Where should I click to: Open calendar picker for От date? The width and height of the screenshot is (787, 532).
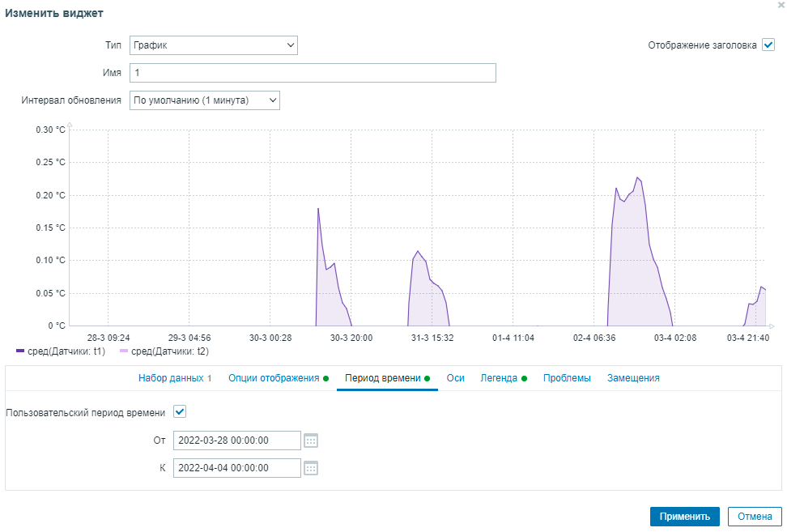[x=311, y=440]
